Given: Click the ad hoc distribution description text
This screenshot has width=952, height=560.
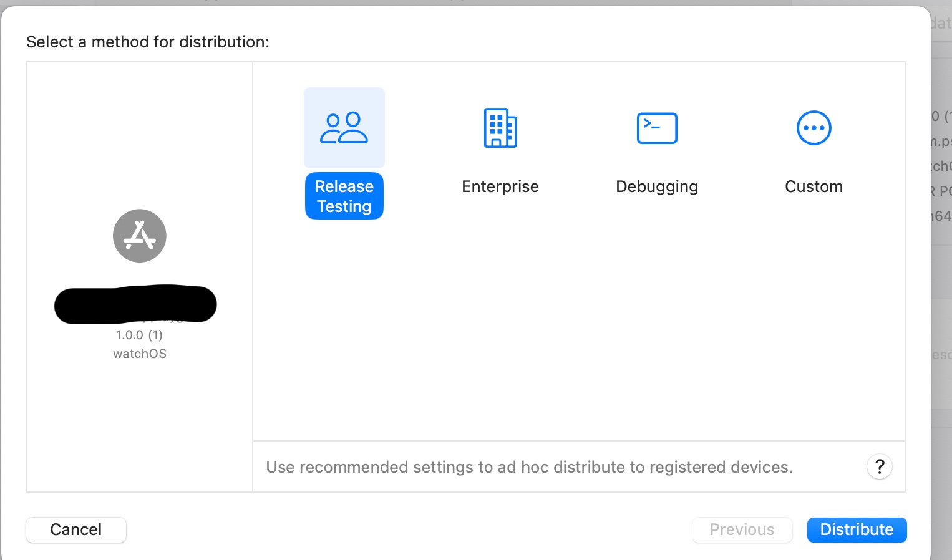Looking at the screenshot, I should [x=529, y=467].
